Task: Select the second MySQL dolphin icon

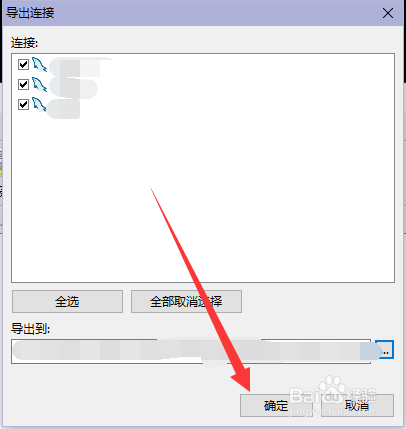Action: tap(39, 84)
